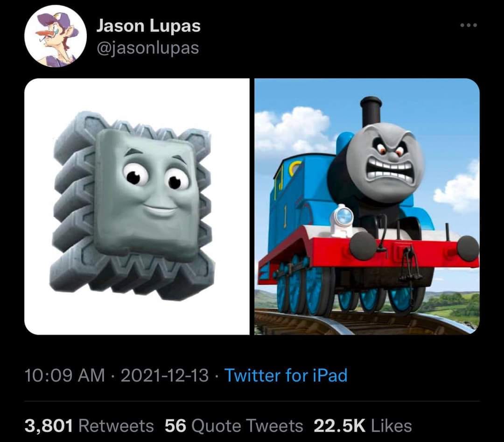Screen dimensions: 504x442
Task: Click the train's black smokestack funnel
Action: (x=371, y=112)
